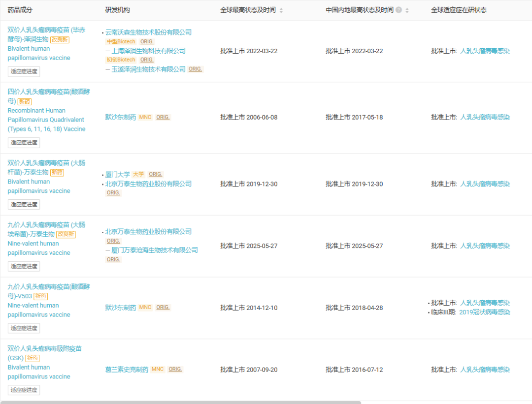Image resolution: width=532 pixels, height=404 pixels.
Task: Open drug 双价人乳头瘤病毒疫苗 (大肠杆菌)-万泰生物
Action: pyautogui.click(x=46, y=167)
